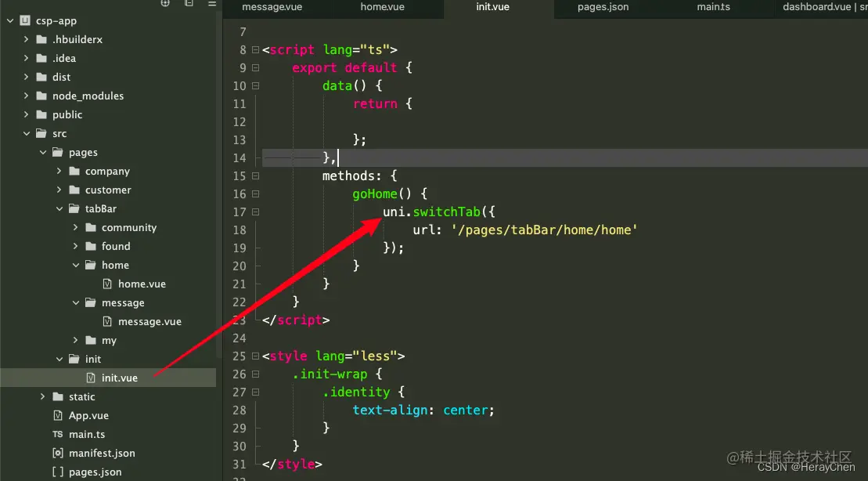868x481 pixels.
Task: Click the message folder icon
Action: [91, 302]
